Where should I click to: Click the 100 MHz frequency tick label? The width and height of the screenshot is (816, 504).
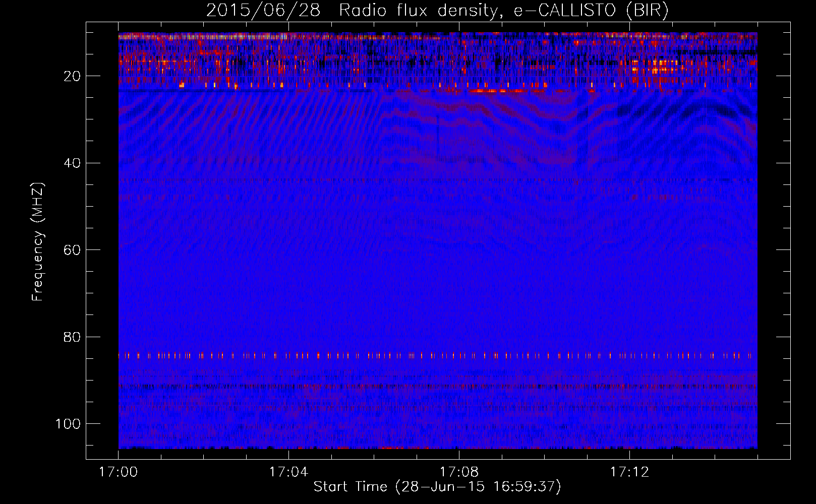coord(68,423)
